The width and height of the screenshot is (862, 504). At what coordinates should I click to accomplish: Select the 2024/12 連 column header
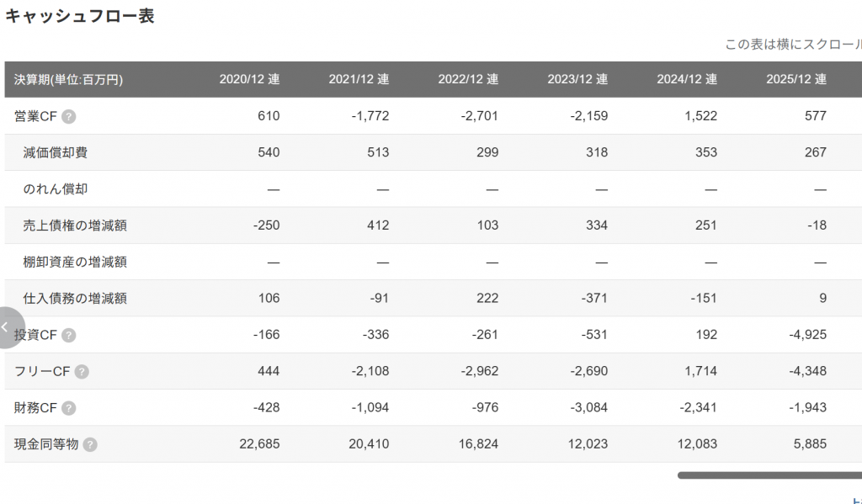687,80
